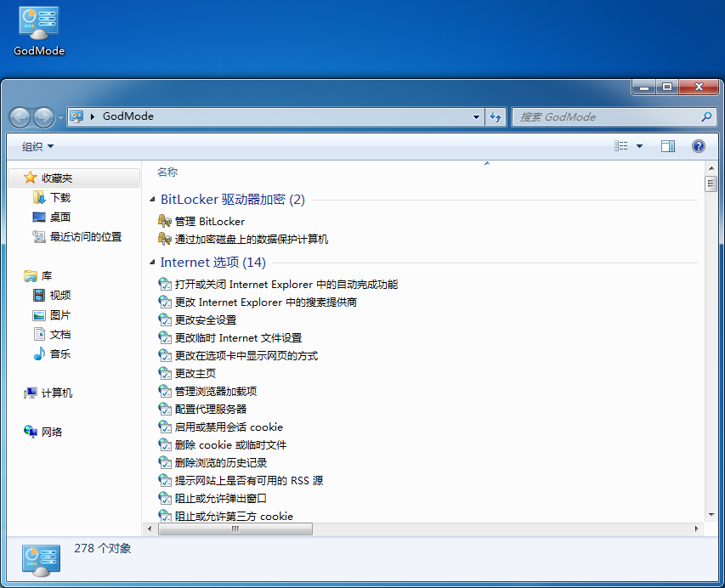Click the vertical scrollbar up arrow
Viewport: 725px width, 588px height.
click(711, 169)
